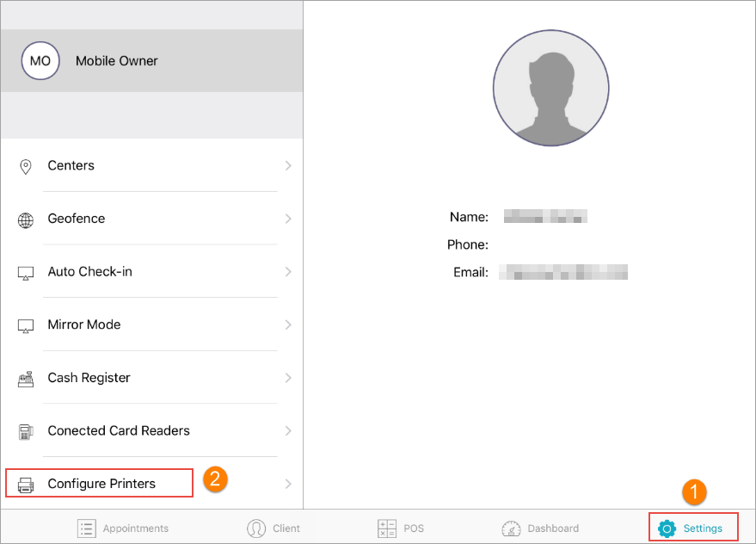Open Auto Check-in settings
This screenshot has width=756, height=544.
tap(152, 272)
